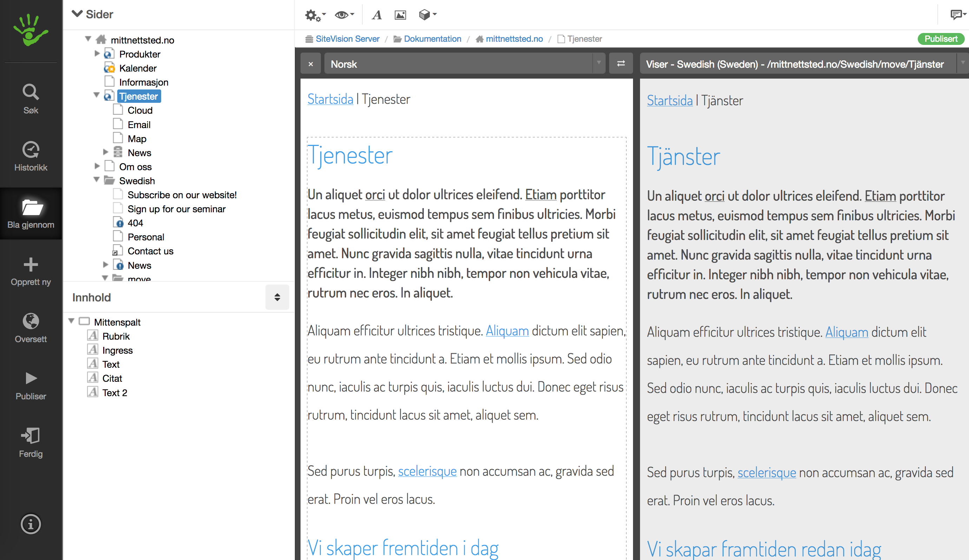Screen dimensions: 969x560
Task: Click Opprett ny to create new content
Action: point(31,271)
